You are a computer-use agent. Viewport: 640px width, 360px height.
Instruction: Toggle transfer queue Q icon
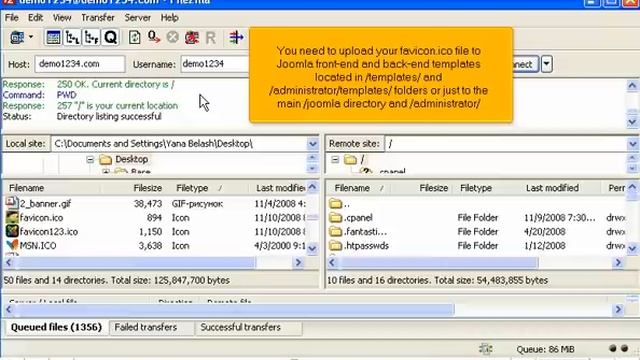click(111, 38)
